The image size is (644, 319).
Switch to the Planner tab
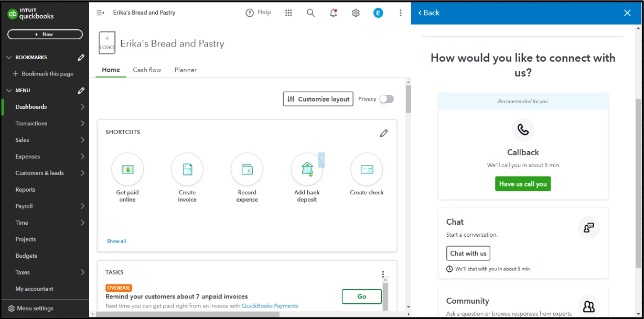186,70
